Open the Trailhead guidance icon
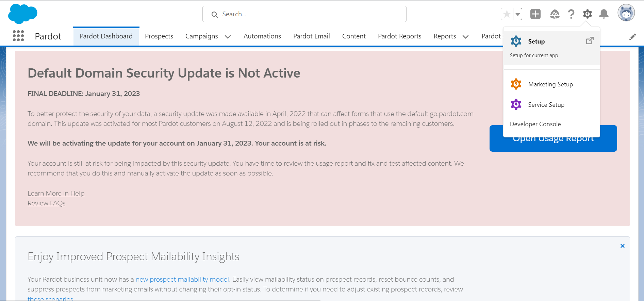The height and width of the screenshot is (301, 644). 555,14
